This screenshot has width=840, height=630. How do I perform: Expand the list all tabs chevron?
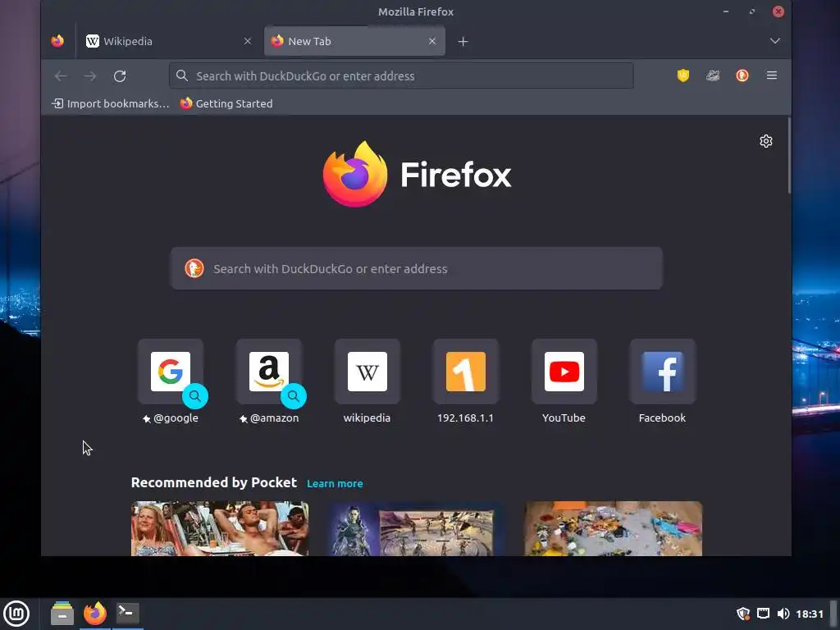coord(774,41)
